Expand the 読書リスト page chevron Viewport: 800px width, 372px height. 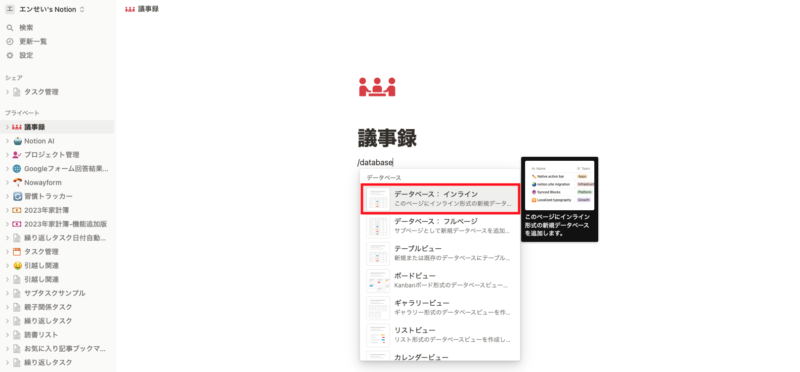(7, 335)
